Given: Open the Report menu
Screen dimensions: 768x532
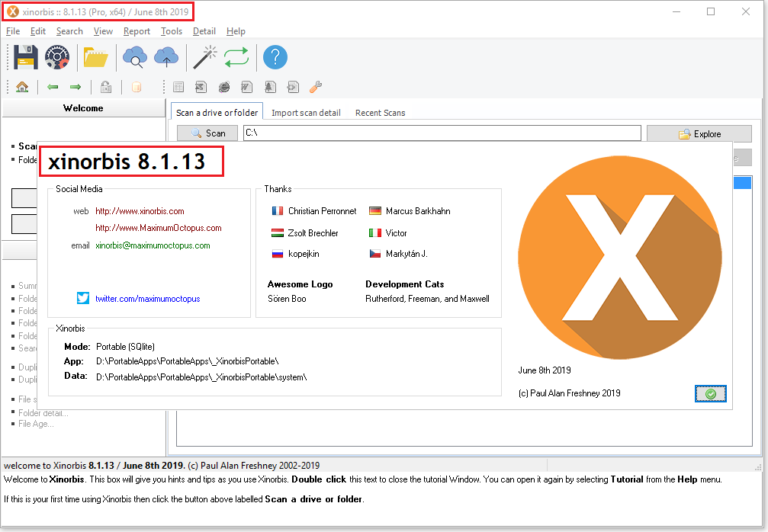Looking at the screenshot, I should [137, 31].
